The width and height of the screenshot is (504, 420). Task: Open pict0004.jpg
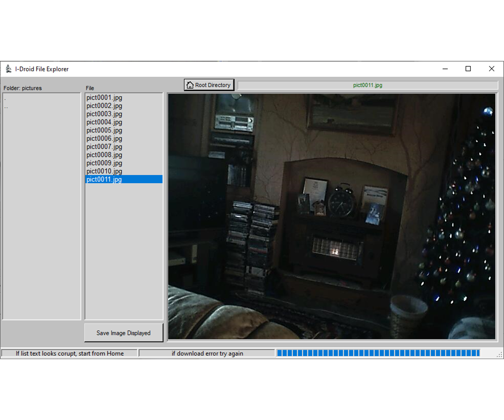tap(104, 122)
